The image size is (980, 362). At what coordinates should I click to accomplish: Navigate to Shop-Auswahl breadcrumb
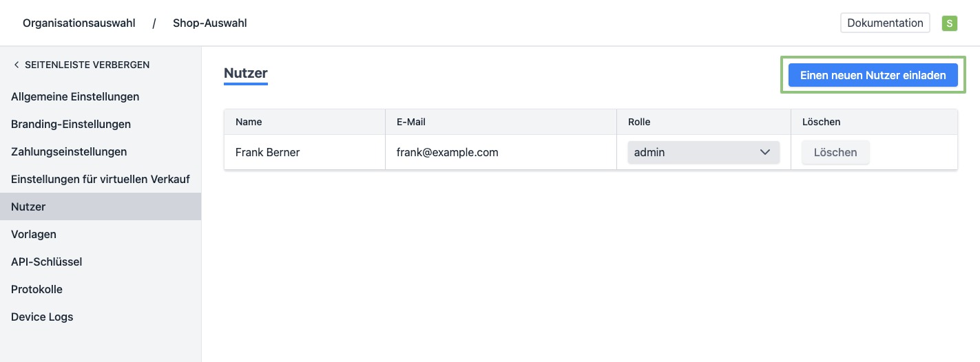209,23
